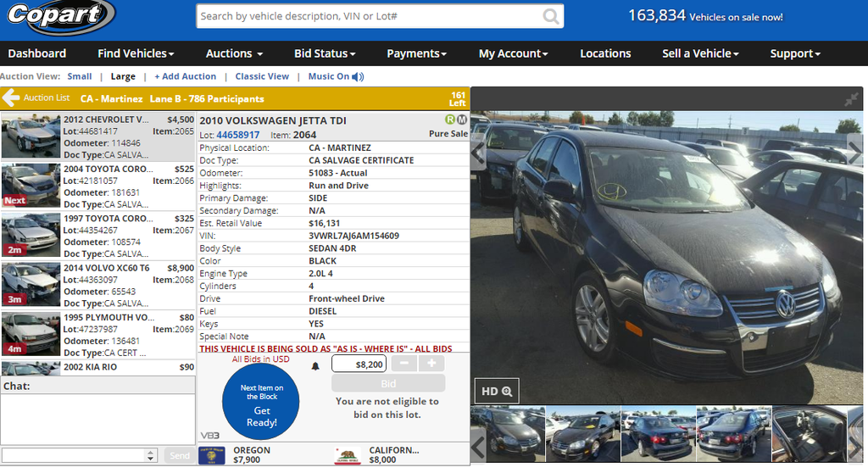Open third gallery thumbnail, rear view
Image resolution: width=868 pixels, height=473 pixels.
point(658,434)
